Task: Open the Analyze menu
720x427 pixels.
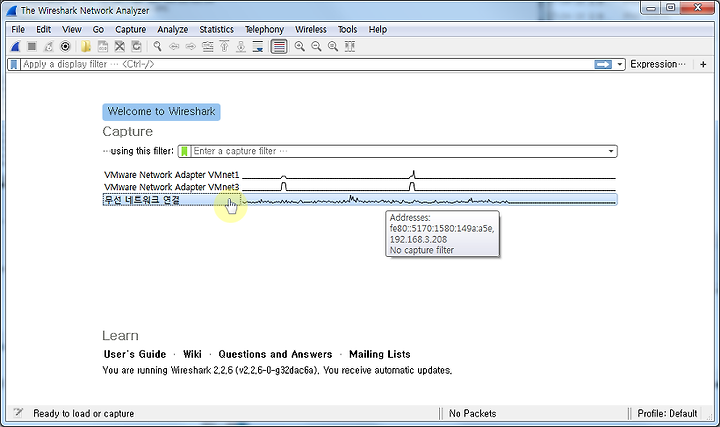Action: pyautogui.click(x=173, y=29)
